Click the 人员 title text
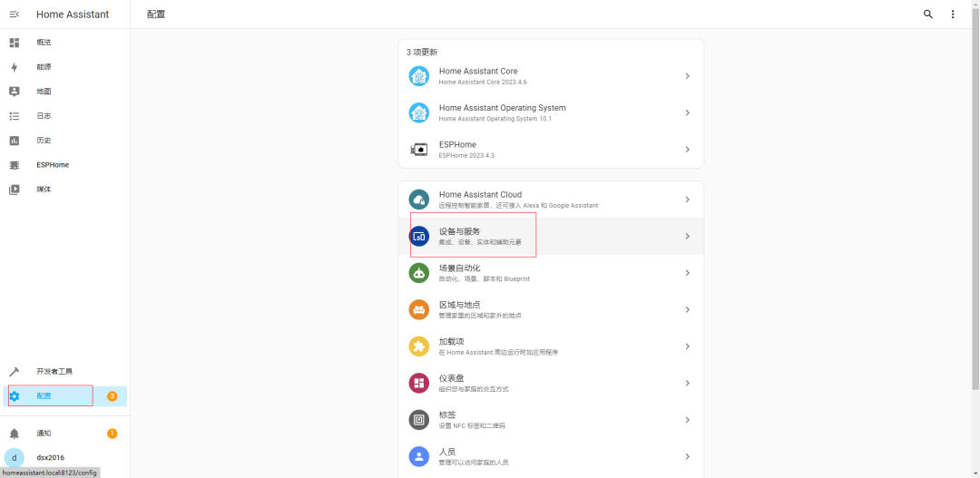980x478 pixels. click(x=447, y=452)
